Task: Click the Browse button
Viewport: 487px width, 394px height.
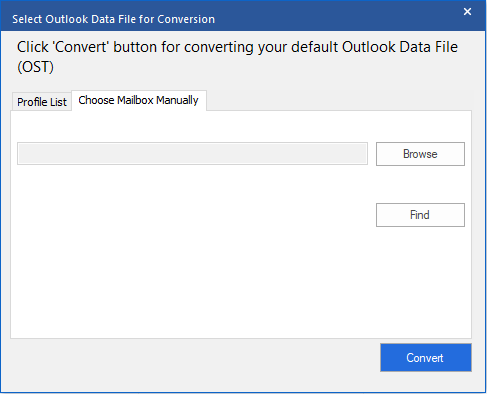Action: (x=420, y=154)
